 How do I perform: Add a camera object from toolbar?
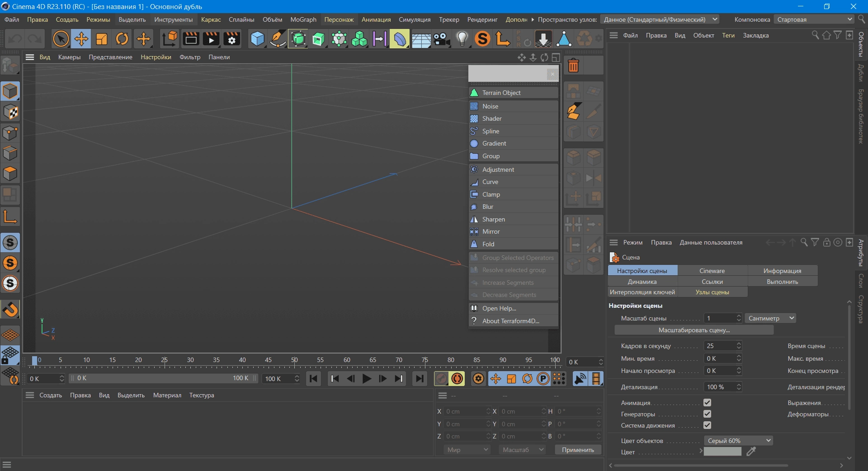(x=442, y=39)
